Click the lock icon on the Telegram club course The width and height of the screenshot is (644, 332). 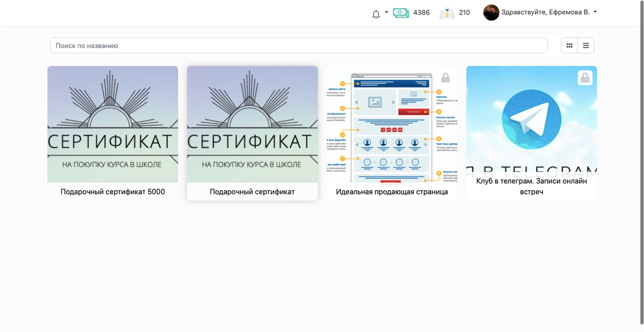click(x=585, y=77)
